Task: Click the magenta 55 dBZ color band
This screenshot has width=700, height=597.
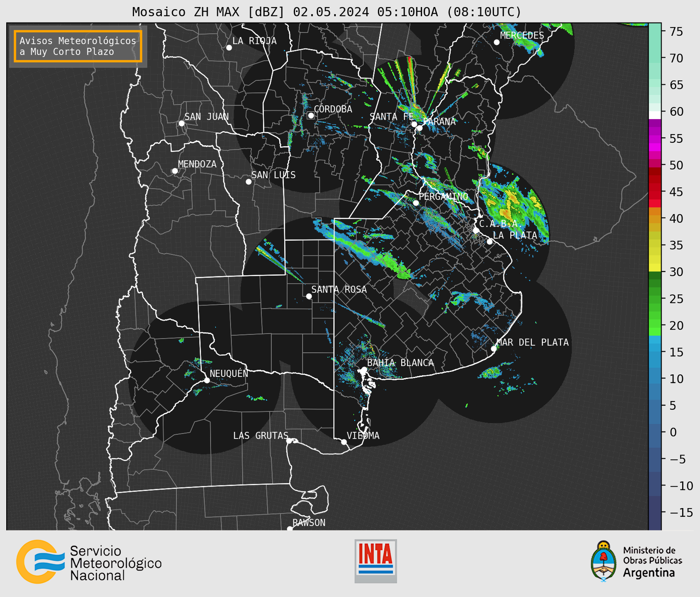Action: pyautogui.click(x=655, y=138)
